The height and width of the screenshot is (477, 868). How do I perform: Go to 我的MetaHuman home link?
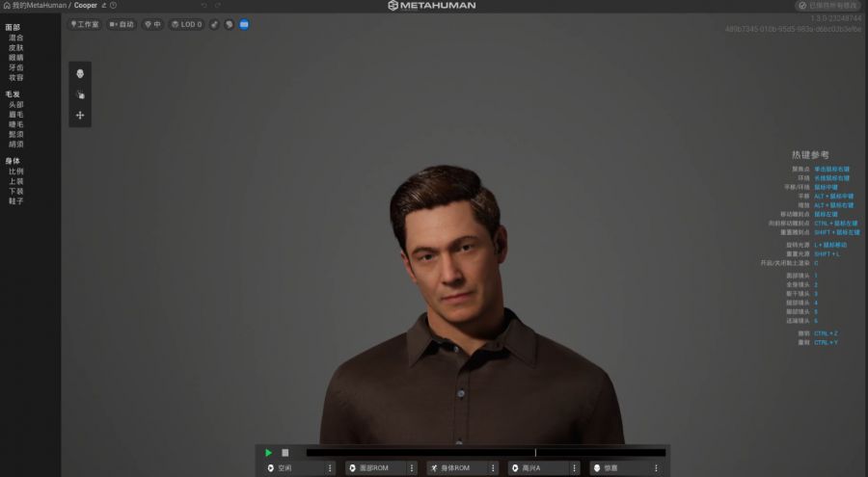click(35, 5)
